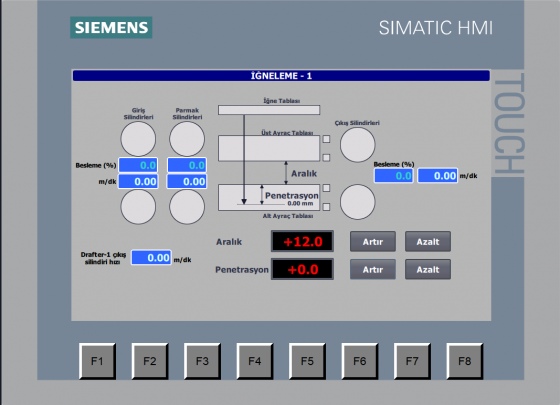The image size is (560, 405).
Task: Click the SIMATIC HMI label
Action: [436, 28]
